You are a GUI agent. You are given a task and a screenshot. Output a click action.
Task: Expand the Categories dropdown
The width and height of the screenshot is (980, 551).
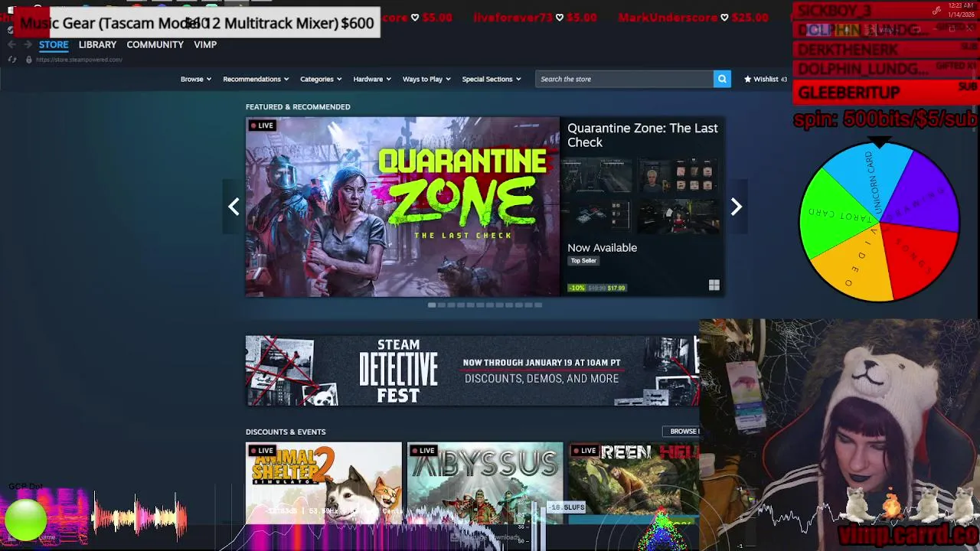coord(321,79)
